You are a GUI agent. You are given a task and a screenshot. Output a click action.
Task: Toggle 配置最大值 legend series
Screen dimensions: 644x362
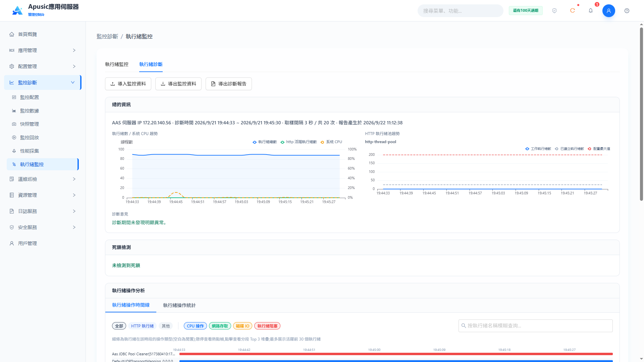[599, 149]
